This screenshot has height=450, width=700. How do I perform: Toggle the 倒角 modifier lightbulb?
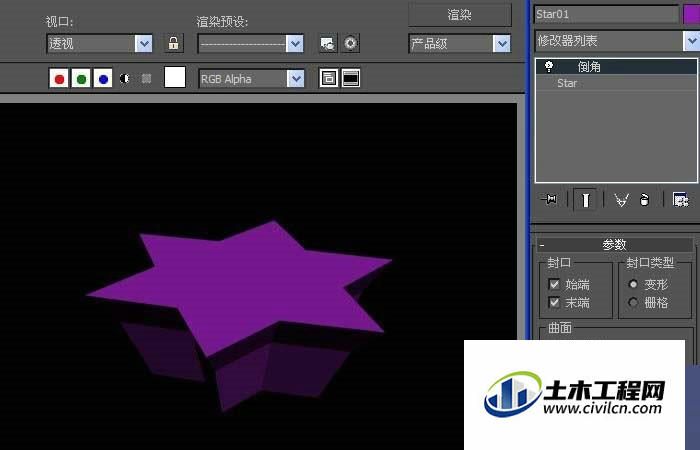(x=549, y=67)
